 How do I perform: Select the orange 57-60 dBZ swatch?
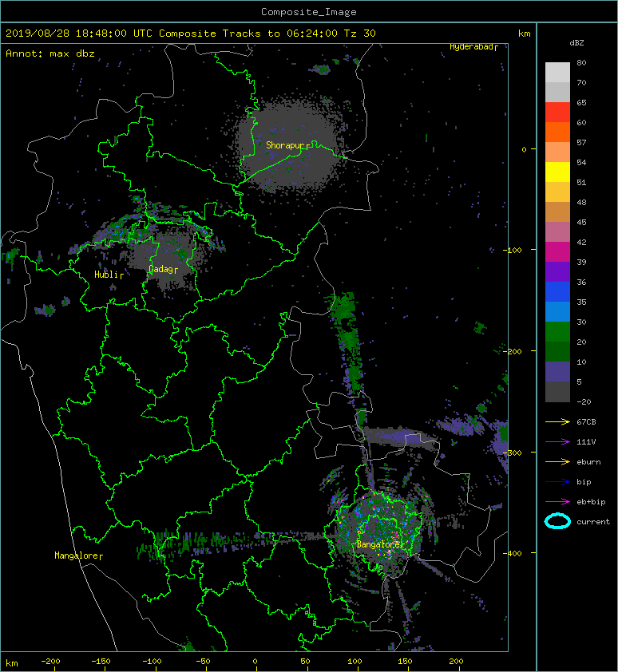click(x=557, y=132)
